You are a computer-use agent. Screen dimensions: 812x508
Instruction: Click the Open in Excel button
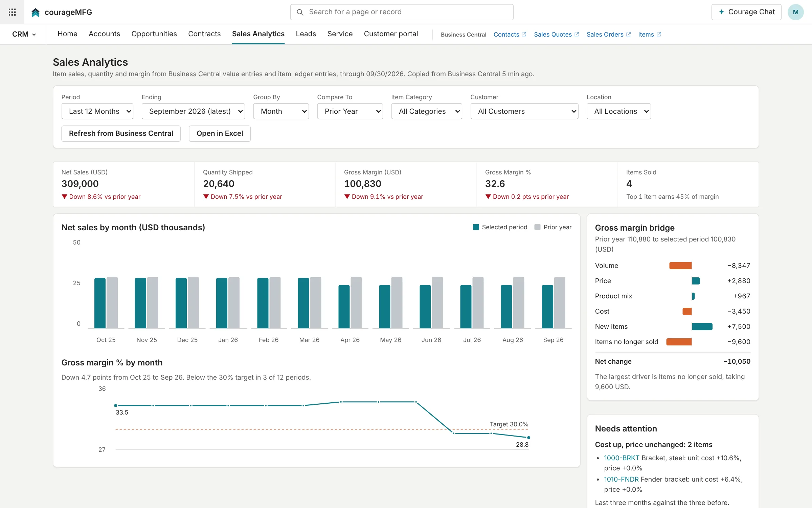220,133
